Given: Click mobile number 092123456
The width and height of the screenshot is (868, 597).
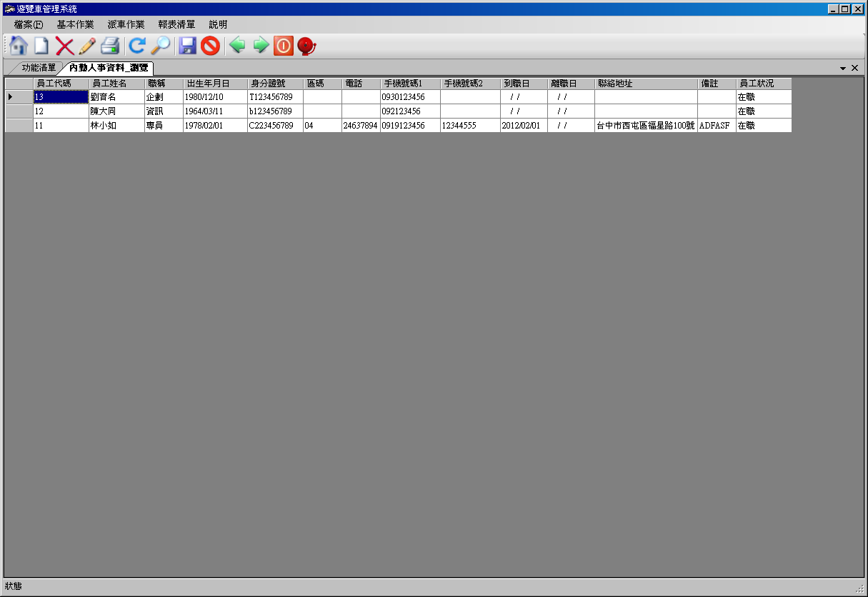Looking at the screenshot, I should coord(410,111).
